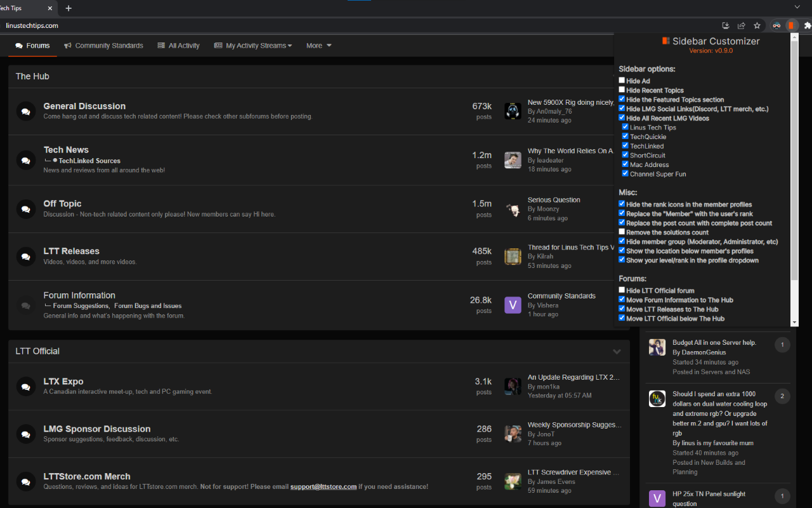The height and width of the screenshot is (508, 812).
Task: Click the Forums speech bubble icon
Action: click(19, 45)
